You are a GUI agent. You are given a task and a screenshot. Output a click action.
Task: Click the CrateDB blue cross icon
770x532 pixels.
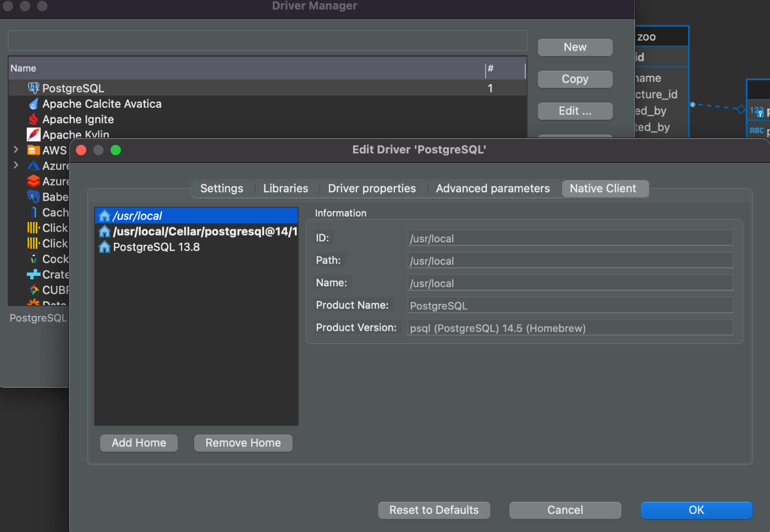[34, 274]
